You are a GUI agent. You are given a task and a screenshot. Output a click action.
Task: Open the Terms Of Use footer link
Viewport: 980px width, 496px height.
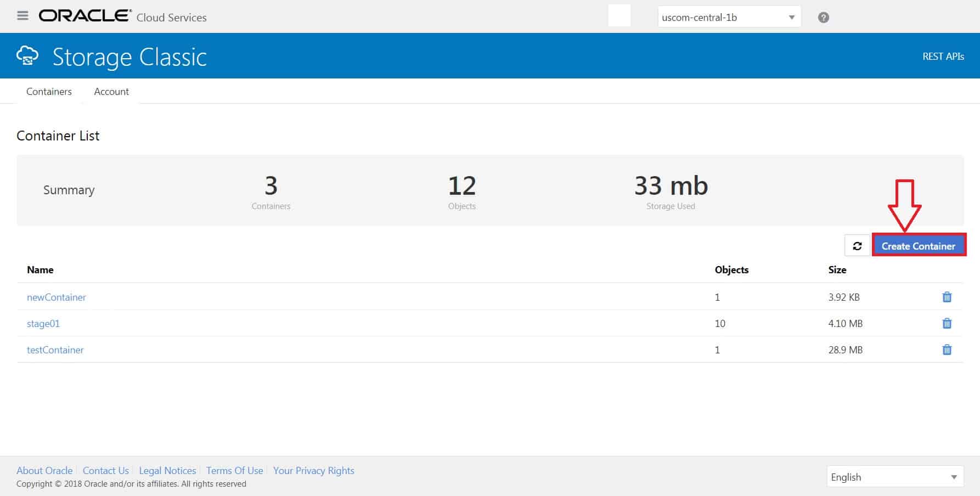(x=234, y=470)
